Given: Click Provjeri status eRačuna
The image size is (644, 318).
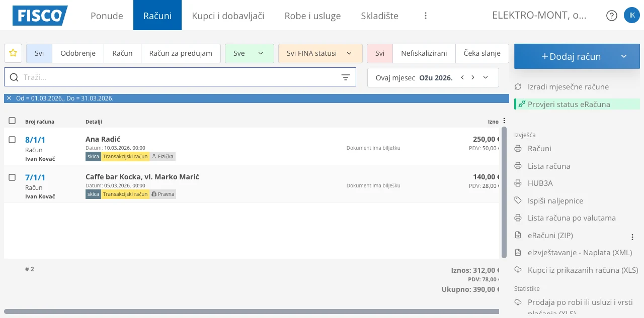Looking at the screenshot, I should [x=569, y=104].
